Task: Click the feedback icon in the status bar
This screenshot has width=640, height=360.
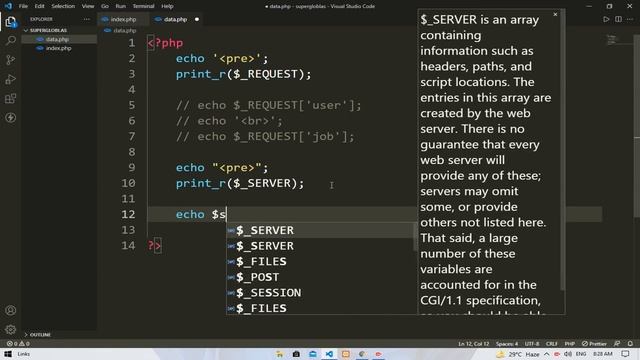Action: (x=617, y=344)
